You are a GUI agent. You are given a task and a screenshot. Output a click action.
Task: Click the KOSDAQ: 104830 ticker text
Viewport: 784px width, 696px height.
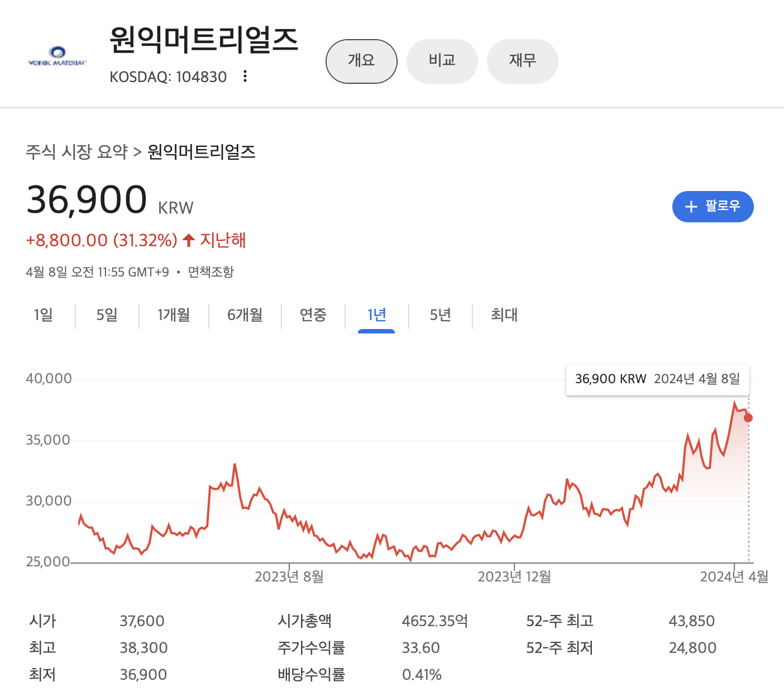tap(168, 77)
